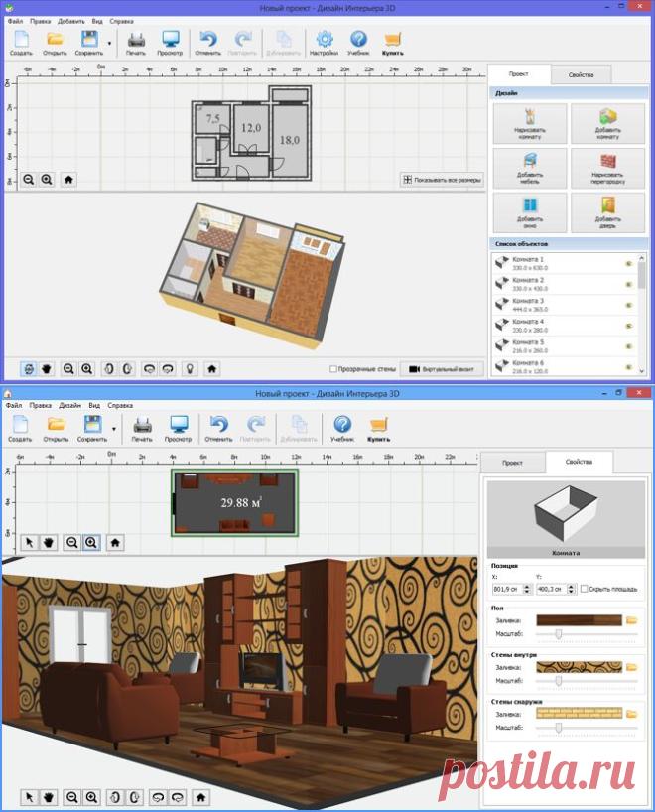Click the X position spinner arrows

(527, 589)
